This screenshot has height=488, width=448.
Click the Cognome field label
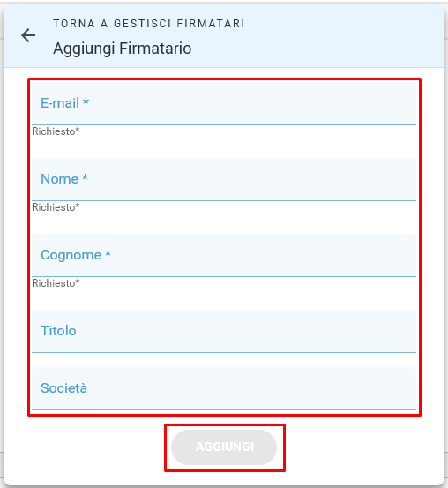(71, 255)
